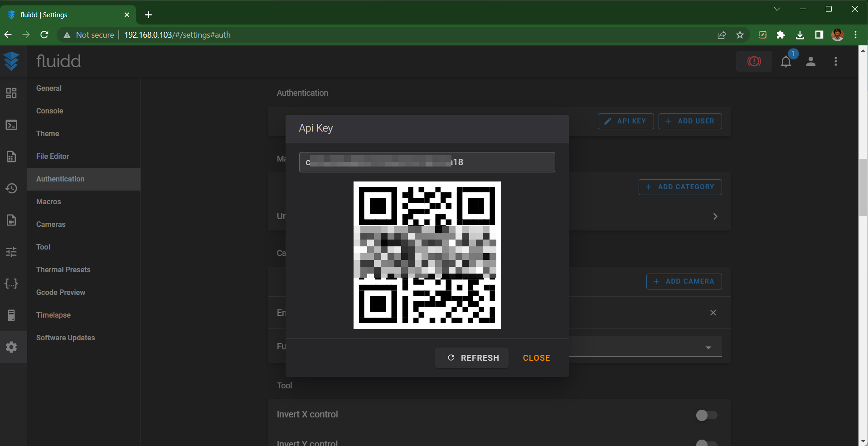Screen dimensions: 868x446
Task: Open the Console icon in left rail
Action: click(x=11, y=125)
